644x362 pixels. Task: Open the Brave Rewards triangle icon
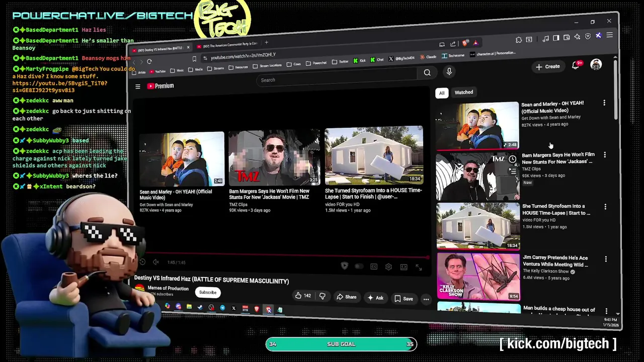[476, 43]
